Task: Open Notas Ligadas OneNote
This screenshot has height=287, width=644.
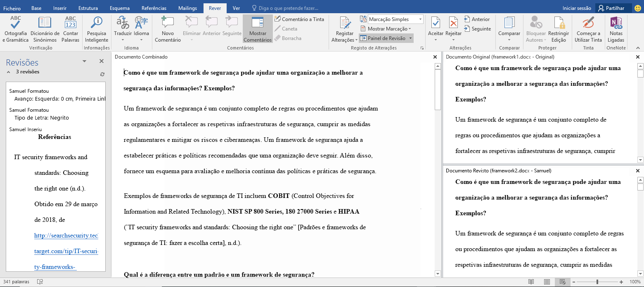Action: (616, 29)
